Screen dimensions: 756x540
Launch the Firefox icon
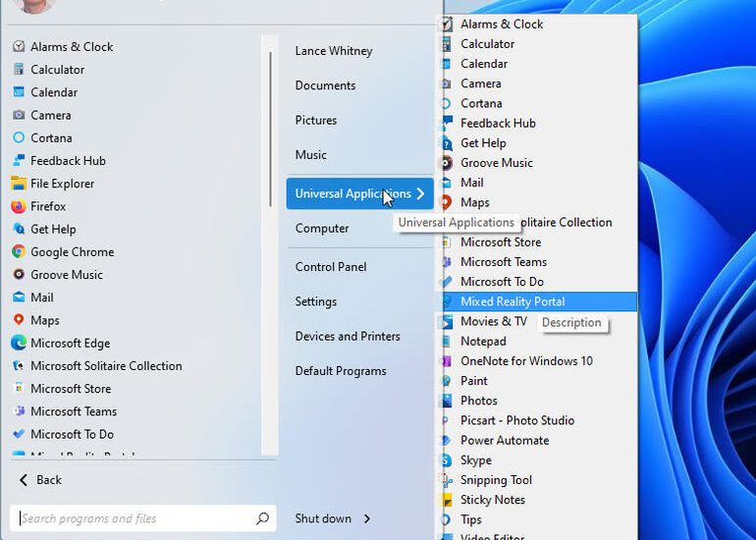click(19, 206)
